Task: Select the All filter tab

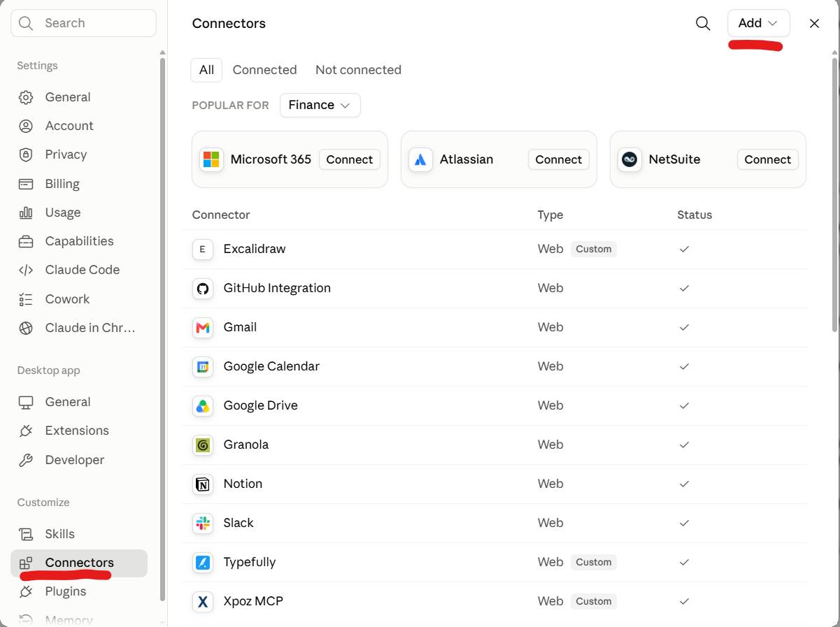Action: 206,70
